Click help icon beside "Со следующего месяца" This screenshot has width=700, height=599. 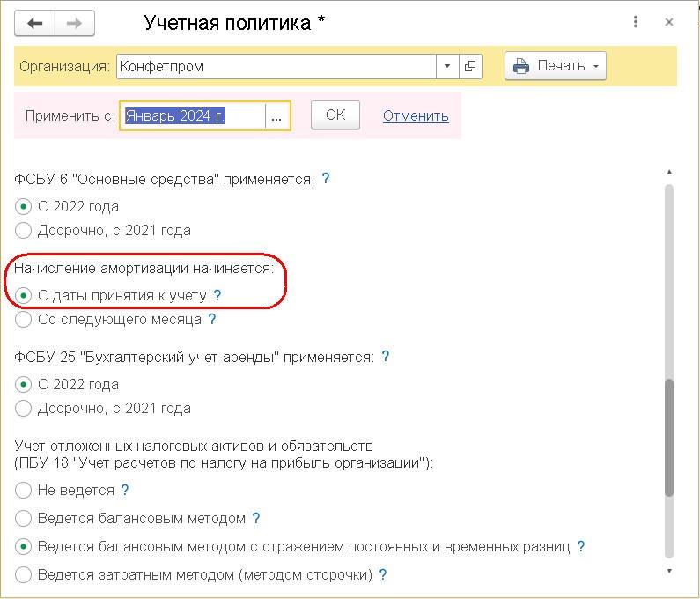click(x=212, y=320)
